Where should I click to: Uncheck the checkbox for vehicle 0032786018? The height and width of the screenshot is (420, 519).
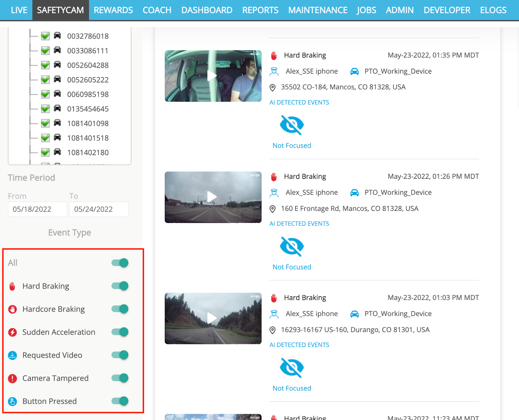click(x=45, y=36)
